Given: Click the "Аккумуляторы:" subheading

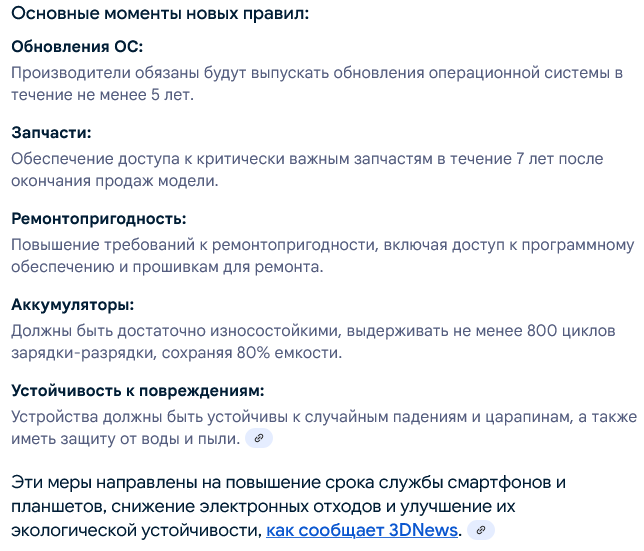Looking at the screenshot, I should point(72,305).
